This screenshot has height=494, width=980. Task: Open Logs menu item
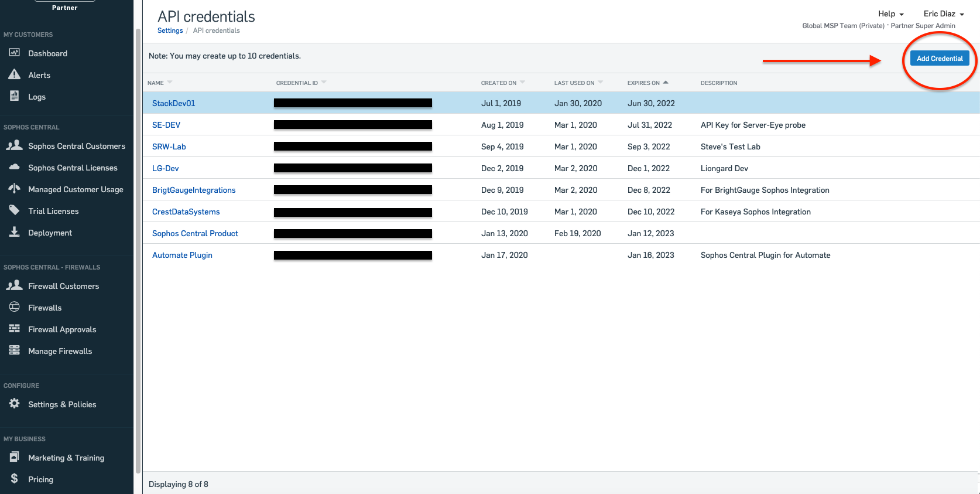(36, 97)
